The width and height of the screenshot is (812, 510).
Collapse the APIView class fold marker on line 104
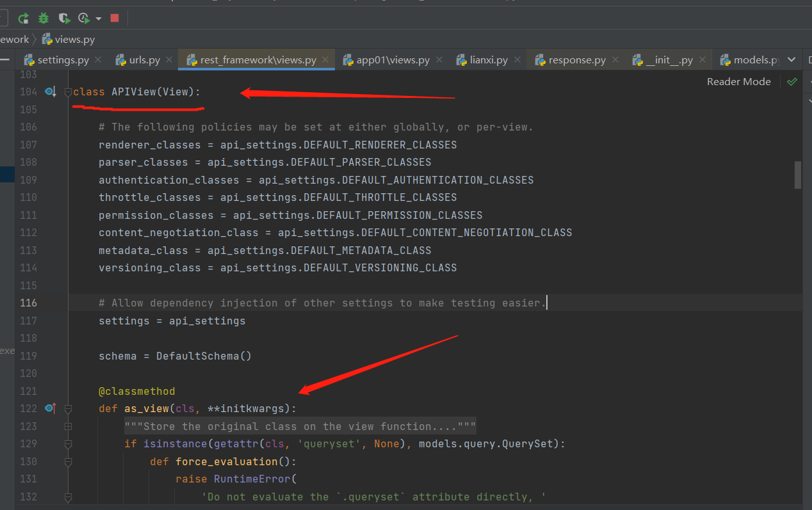tap(69, 92)
